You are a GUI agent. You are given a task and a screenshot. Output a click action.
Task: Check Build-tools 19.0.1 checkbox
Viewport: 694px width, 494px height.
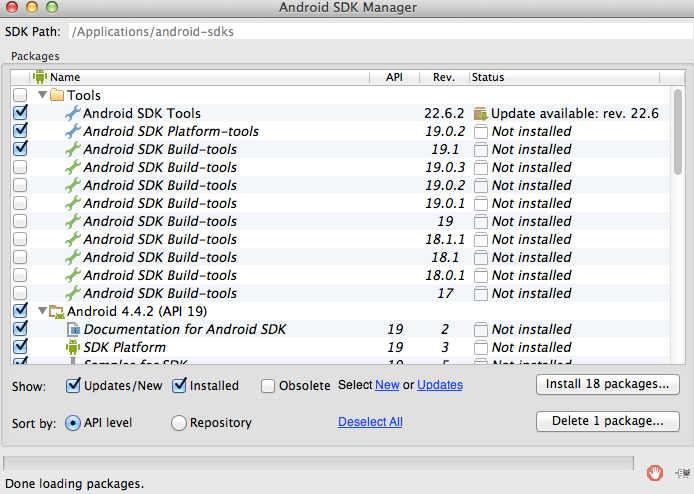point(20,203)
